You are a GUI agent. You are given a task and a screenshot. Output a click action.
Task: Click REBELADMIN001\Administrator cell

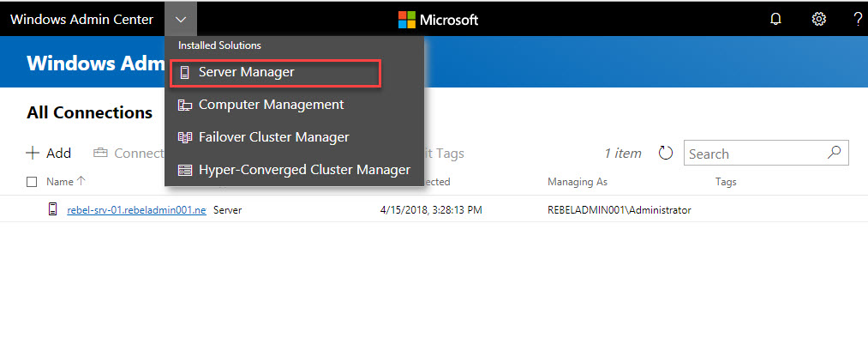click(619, 210)
